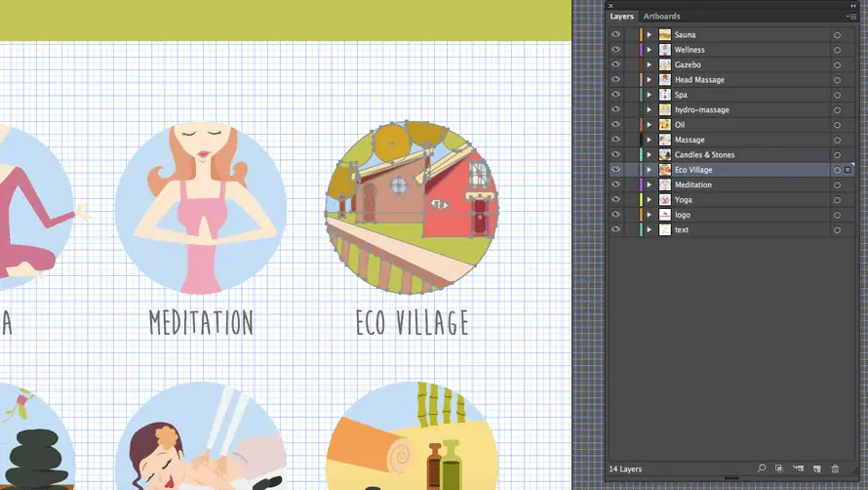The image size is (868, 490).
Task: Click Sauna layer orange color bar
Action: 641,34
